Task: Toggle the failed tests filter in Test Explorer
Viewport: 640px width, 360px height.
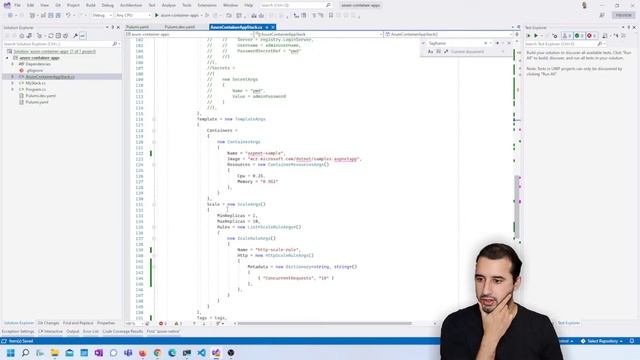Action: (591, 36)
